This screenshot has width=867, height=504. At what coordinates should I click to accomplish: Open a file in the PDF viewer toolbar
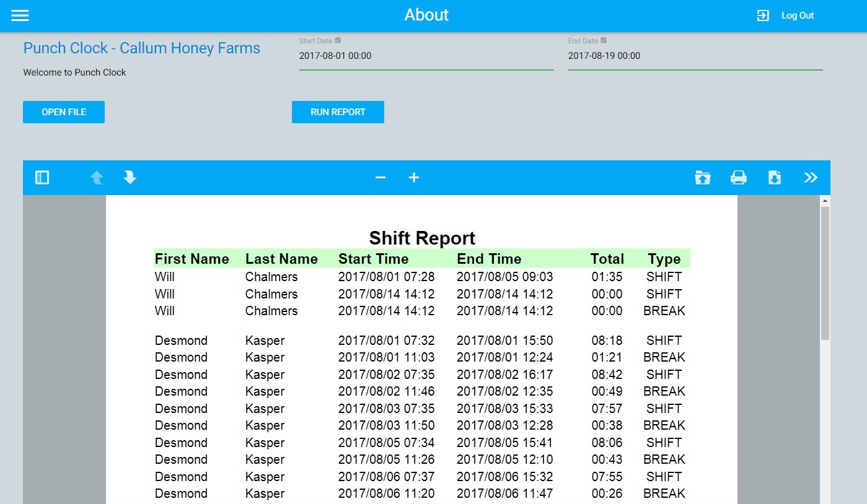(x=703, y=178)
